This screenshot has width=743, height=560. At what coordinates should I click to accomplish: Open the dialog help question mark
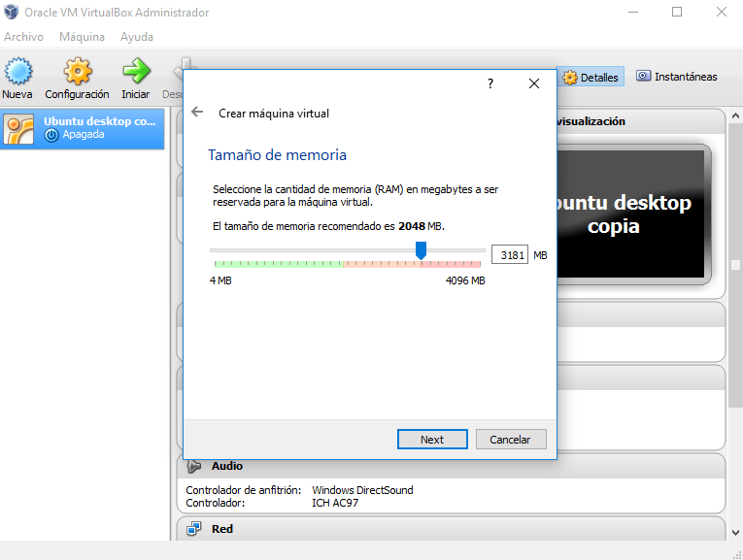click(x=490, y=83)
